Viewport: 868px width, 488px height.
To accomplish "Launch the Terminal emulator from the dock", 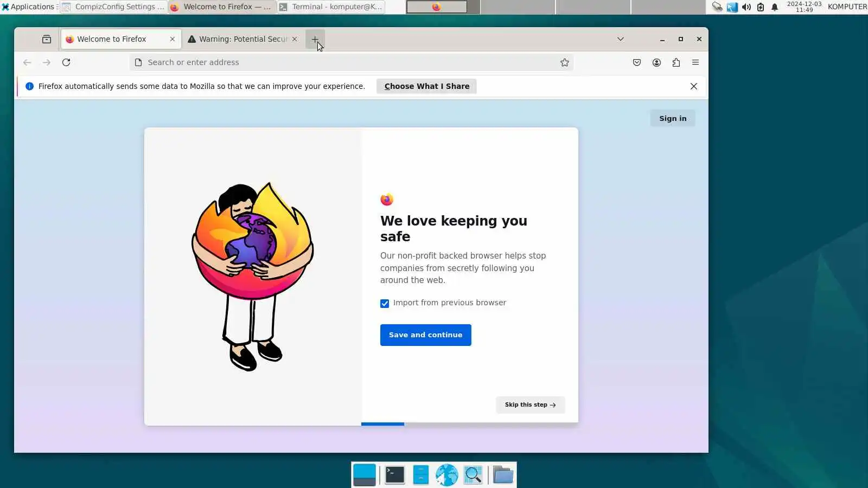I will [x=394, y=475].
